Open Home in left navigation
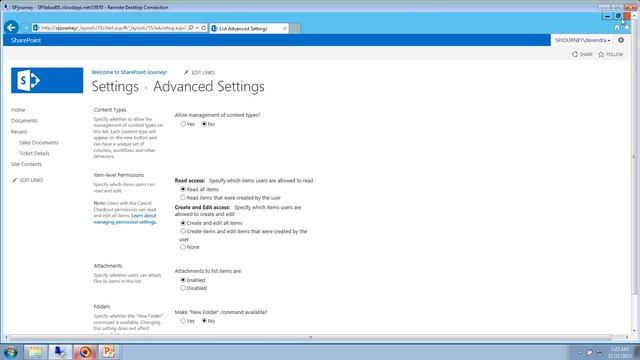The width and height of the screenshot is (640, 360). (x=18, y=110)
